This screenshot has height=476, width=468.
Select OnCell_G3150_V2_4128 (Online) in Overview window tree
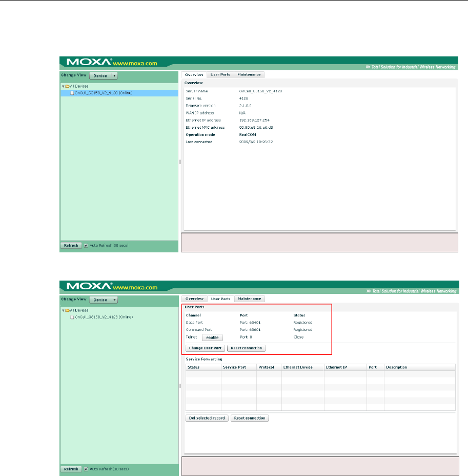coord(104,93)
